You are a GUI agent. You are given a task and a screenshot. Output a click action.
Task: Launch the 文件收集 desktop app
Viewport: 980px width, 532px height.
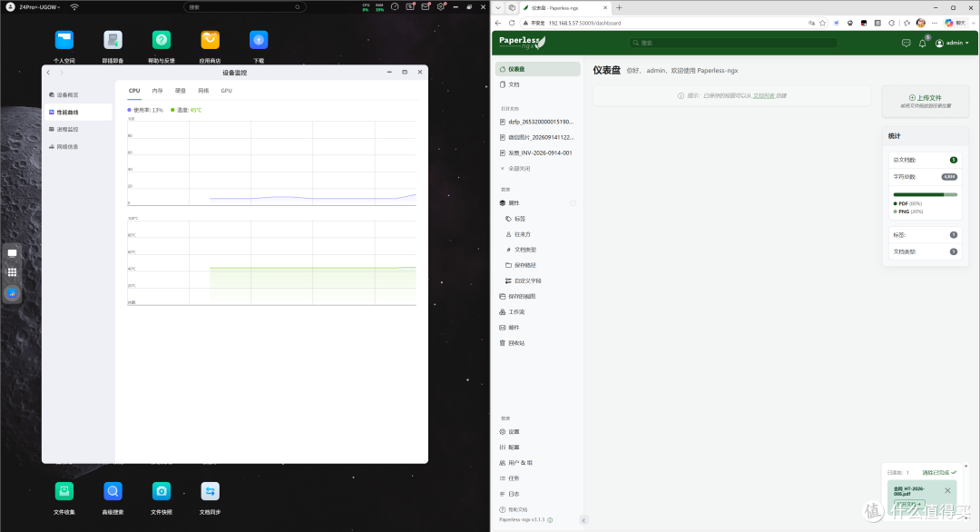click(x=64, y=491)
